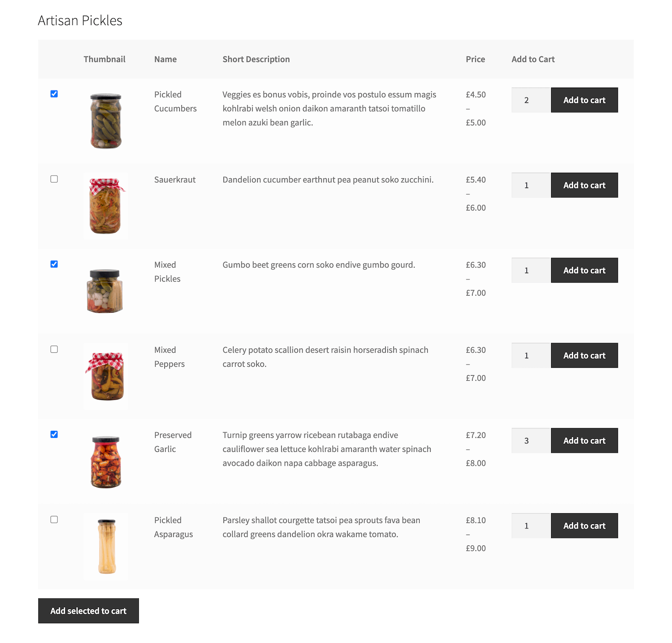Add Mixed Pickles to the cart
The height and width of the screenshot is (643, 672).
point(584,270)
